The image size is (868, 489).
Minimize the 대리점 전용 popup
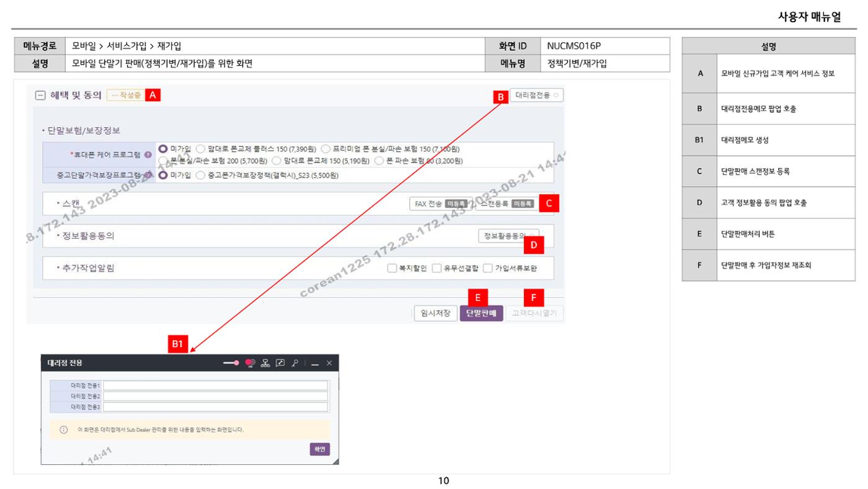pyautogui.click(x=315, y=364)
